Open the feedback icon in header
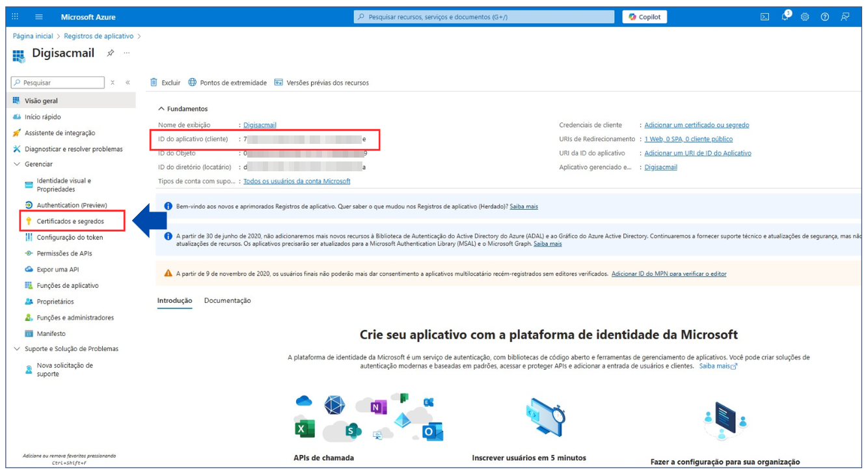 pos(845,17)
